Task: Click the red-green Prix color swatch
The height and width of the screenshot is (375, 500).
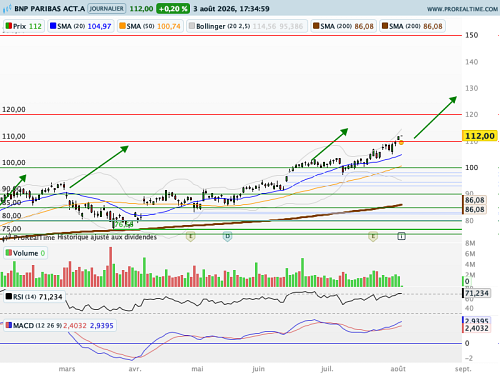Action: coord(9,26)
